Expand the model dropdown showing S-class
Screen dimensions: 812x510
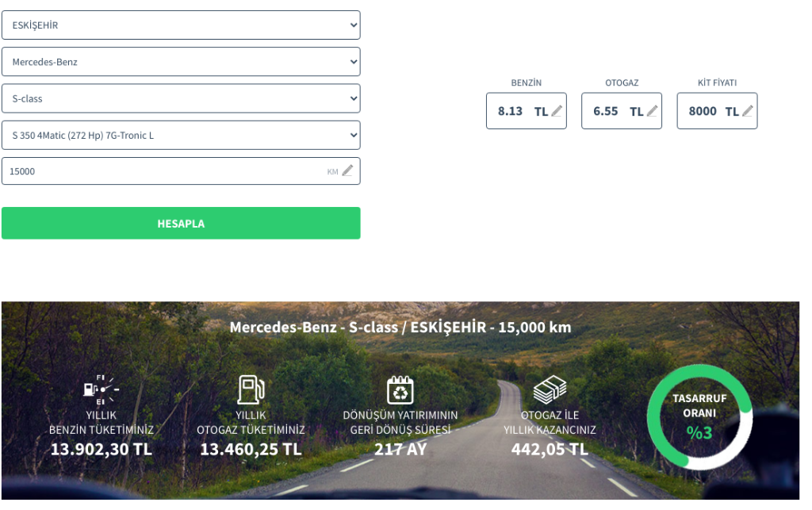click(181, 99)
